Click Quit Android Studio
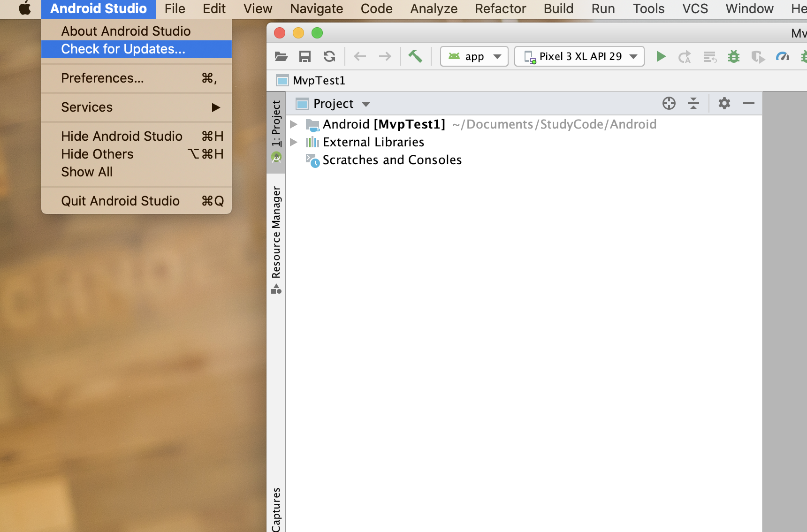 point(121,201)
